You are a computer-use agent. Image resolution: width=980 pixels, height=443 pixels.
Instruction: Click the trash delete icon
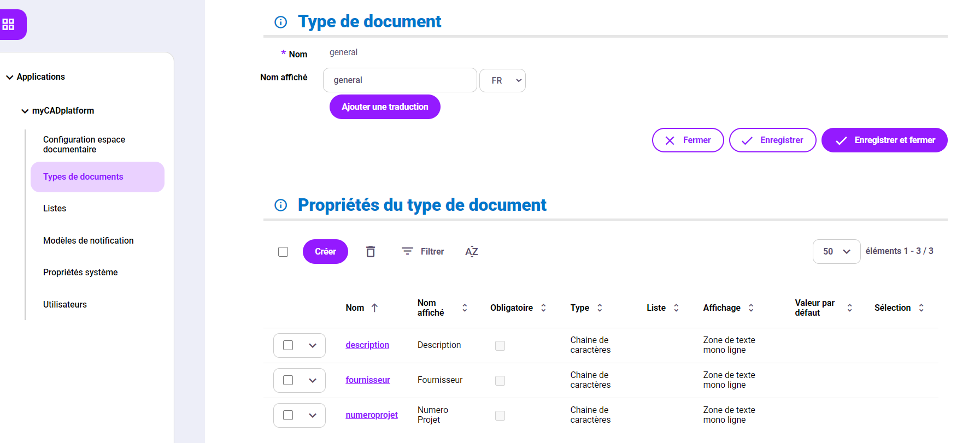(x=370, y=251)
